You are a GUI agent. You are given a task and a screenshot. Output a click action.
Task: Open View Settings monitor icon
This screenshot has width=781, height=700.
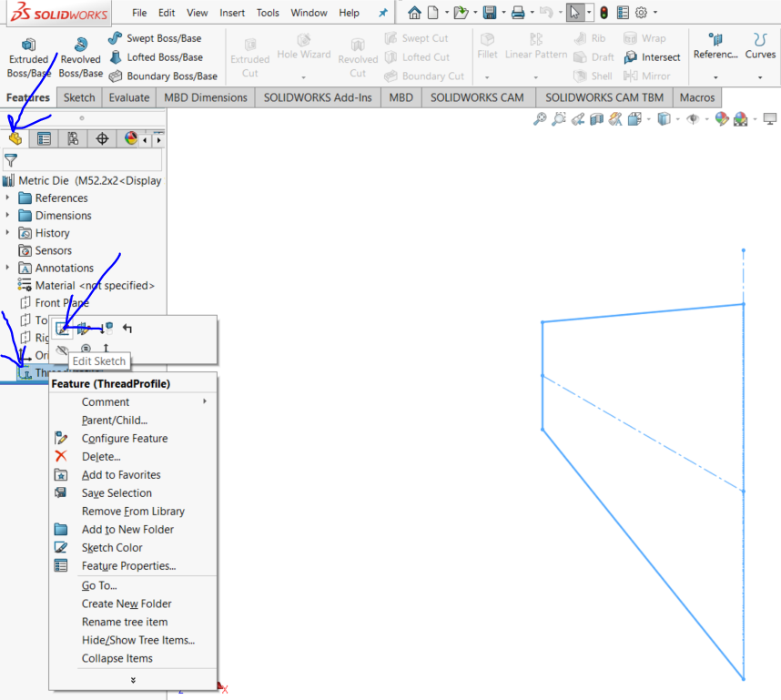(770, 119)
